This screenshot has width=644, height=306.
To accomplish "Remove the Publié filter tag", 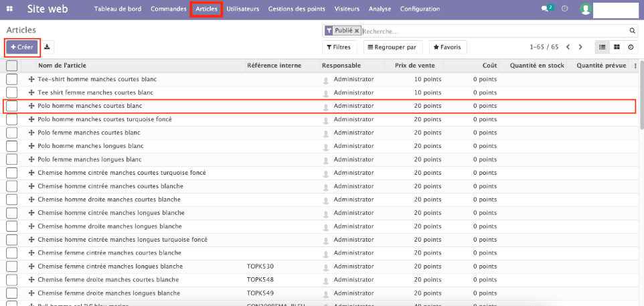I will pyautogui.click(x=356, y=31).
